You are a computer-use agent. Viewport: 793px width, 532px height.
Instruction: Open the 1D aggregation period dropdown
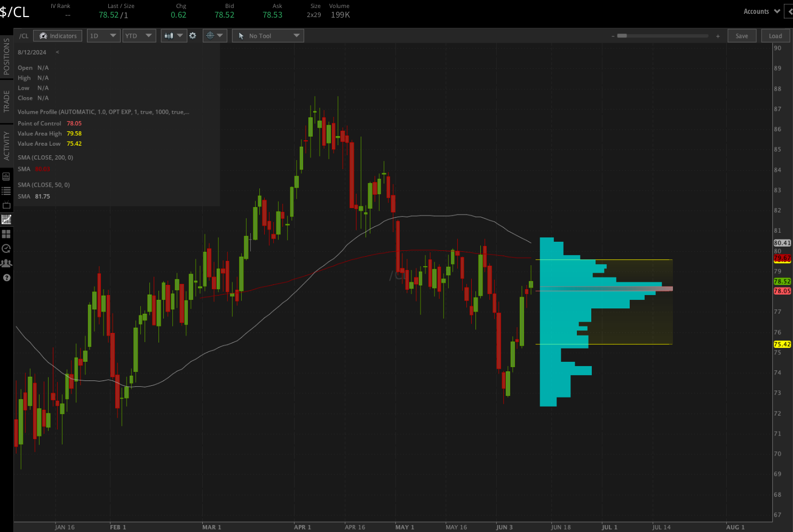click(103, 36)
